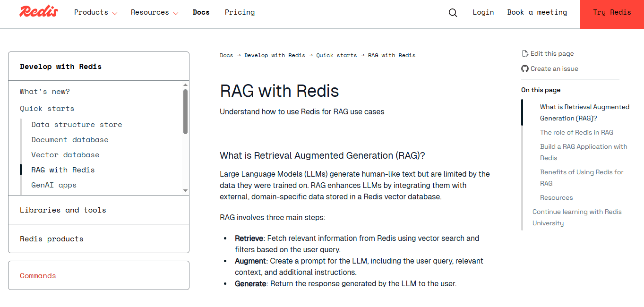Expand the Products dropdown chevron
Screen dimensions: 644x307
pos(114,13)
